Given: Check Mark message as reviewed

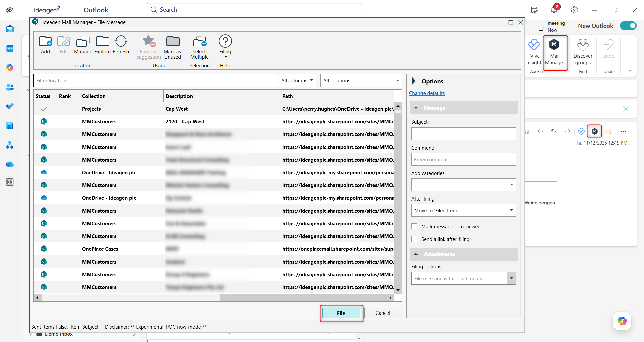Looking at the screenshot, I should click(x=415, y=227).
